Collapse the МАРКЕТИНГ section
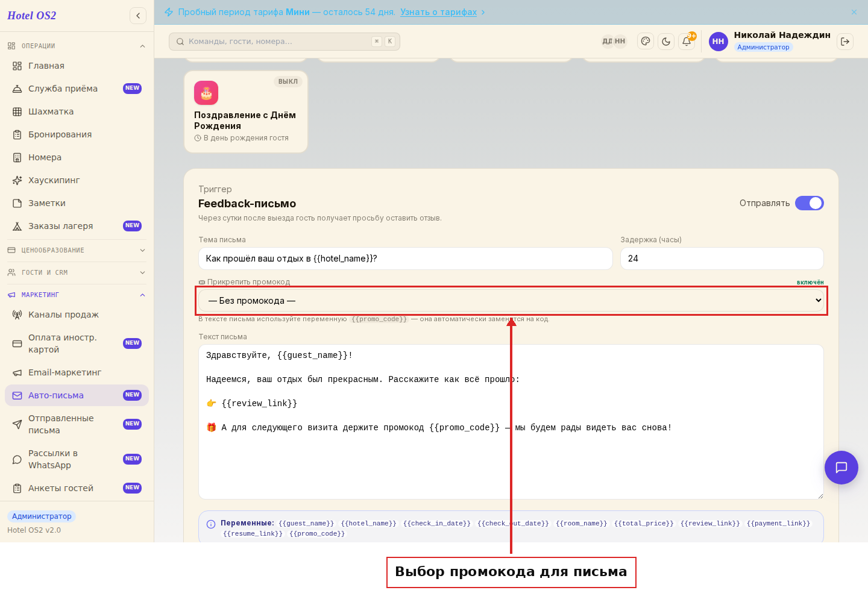868x602 pixels. click(77, 295)
